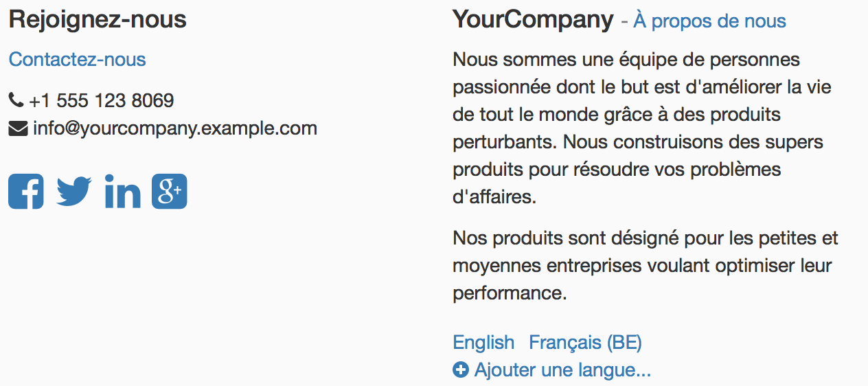The width and height of the screenshot is (868, 386).
Task: Open the LinkedIn social icon
Action: [122, 192]
